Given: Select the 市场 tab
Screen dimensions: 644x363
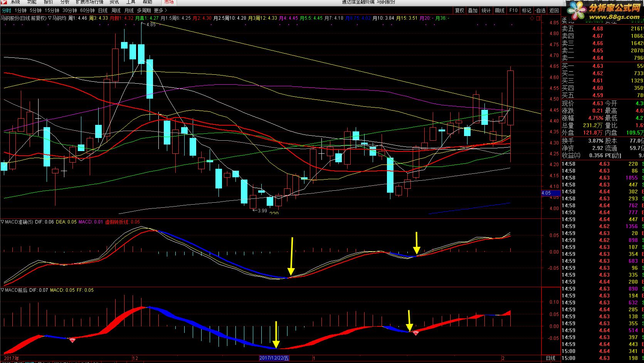Looking at the screenshot, I should [169, 2].
